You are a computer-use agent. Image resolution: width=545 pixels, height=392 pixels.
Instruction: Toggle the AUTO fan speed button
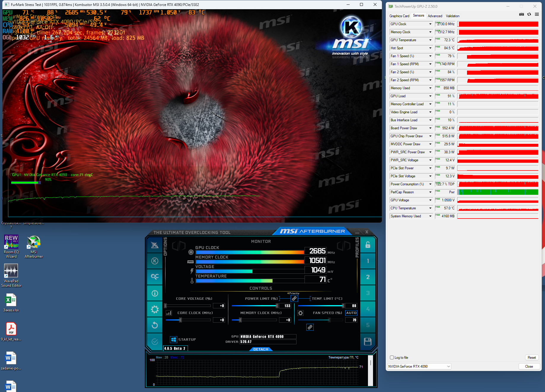351,313
